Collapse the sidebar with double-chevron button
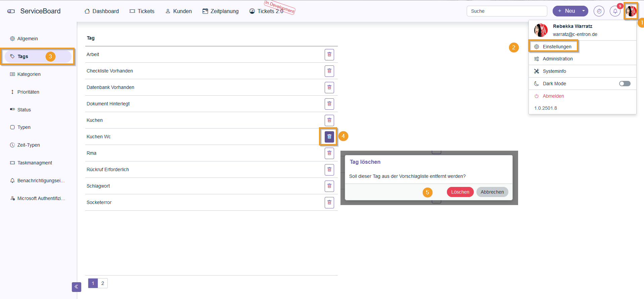 tap(76, 287)
